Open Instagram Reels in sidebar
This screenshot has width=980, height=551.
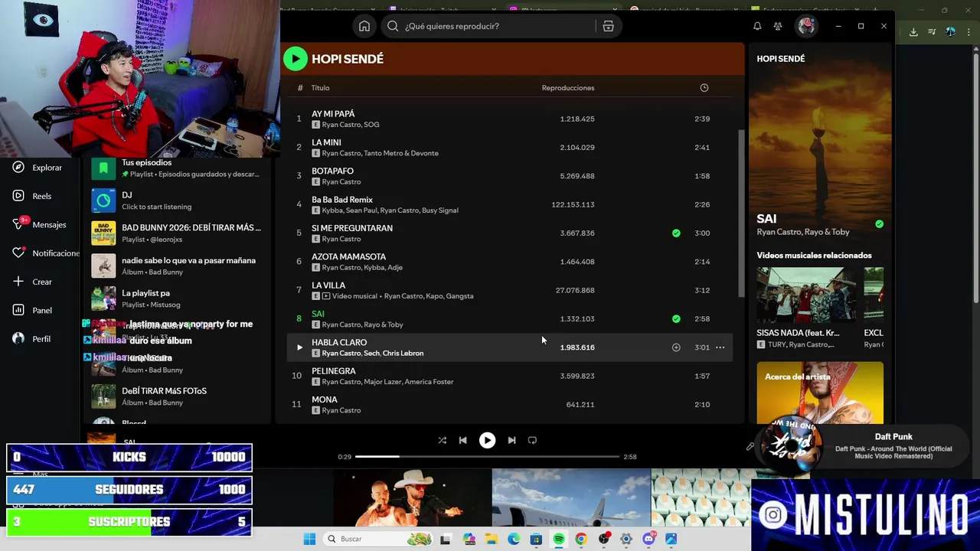pyautogui.click(x=32, y=196)
